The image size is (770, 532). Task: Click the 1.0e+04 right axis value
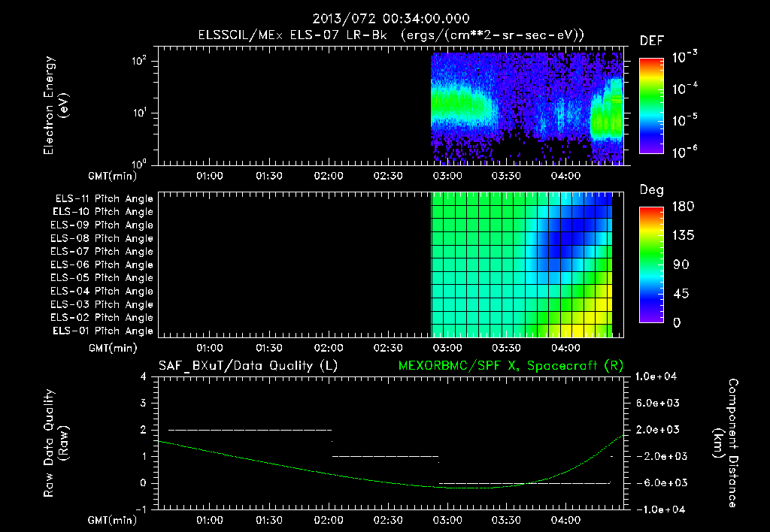pyautogui.click(x=656, y=376)
